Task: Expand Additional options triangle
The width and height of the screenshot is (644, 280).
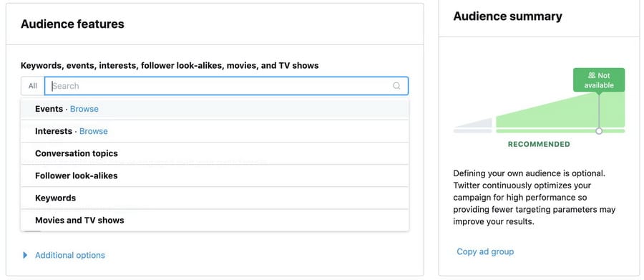Action: 25,256
